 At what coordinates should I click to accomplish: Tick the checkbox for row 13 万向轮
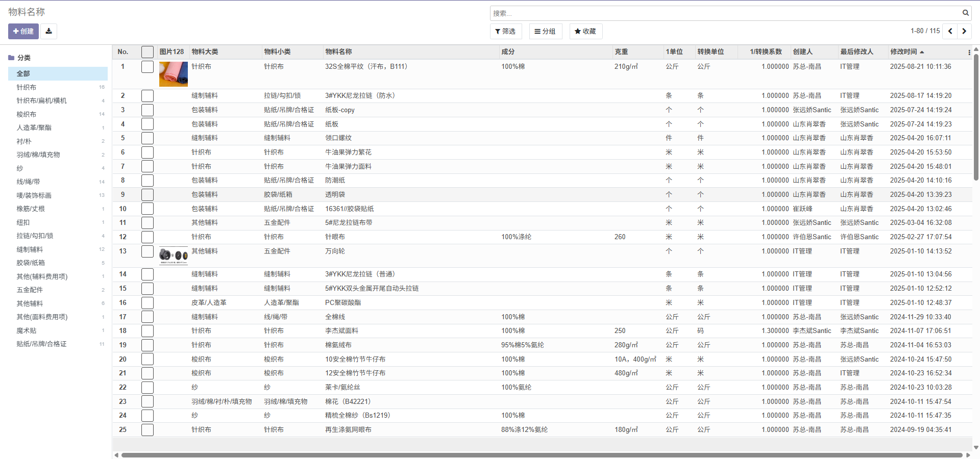(x=148, y=251)
